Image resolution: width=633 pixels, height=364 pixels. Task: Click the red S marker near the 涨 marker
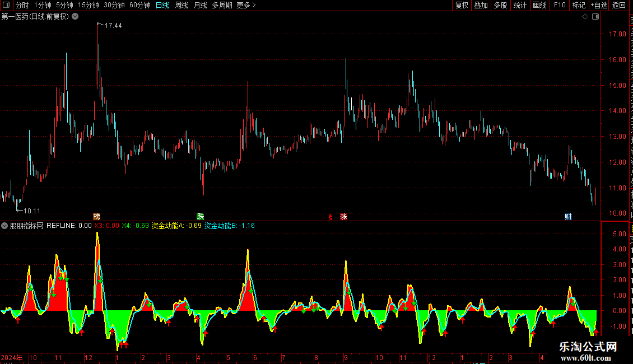click(331, 217)
